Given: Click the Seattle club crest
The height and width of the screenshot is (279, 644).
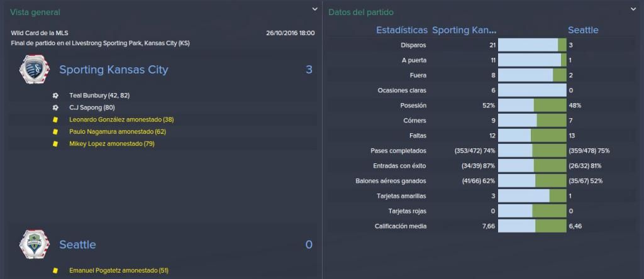Looking at the screenshot, I should coord(35,244).
